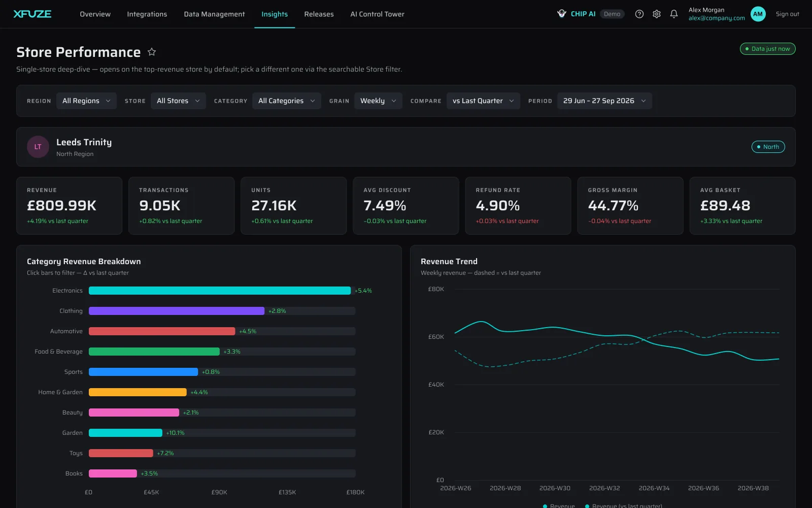Click the +5.4% Electronics delta label

pos(363,291)
